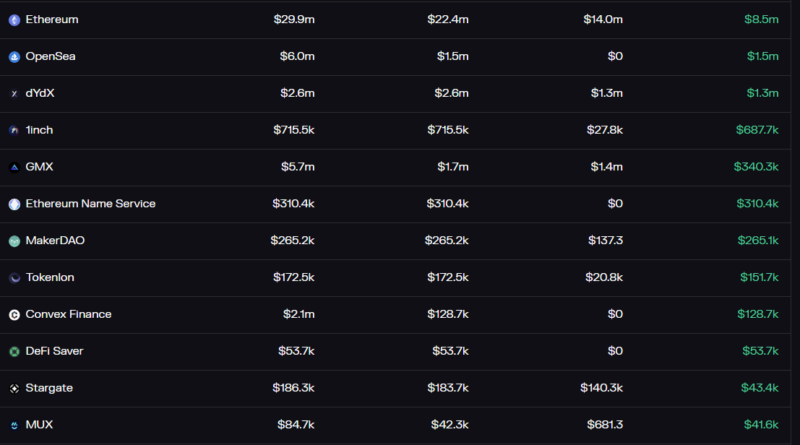Viewport: 800px width, 445px height.
Task: Click the MUX logo icon
Action: pos(14,425)
